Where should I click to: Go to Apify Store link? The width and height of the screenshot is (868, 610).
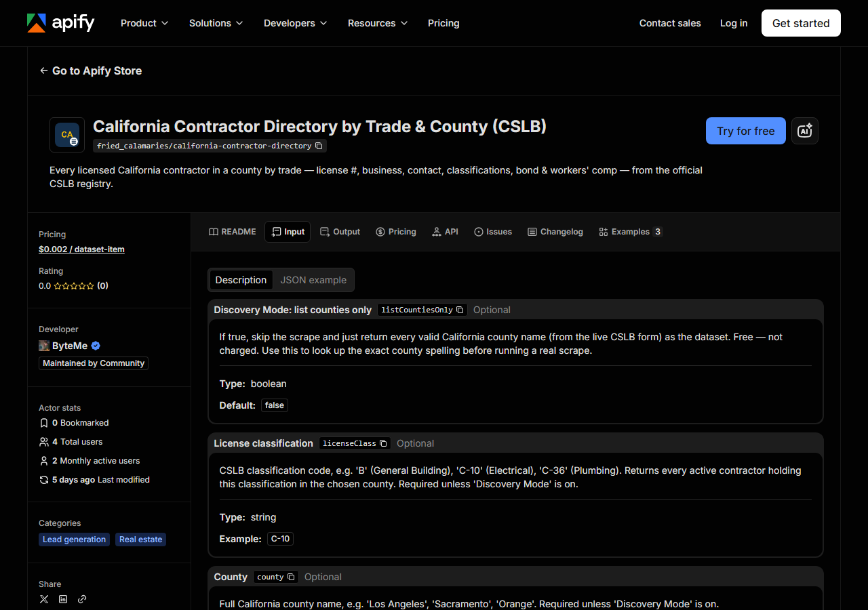(90, 70)
